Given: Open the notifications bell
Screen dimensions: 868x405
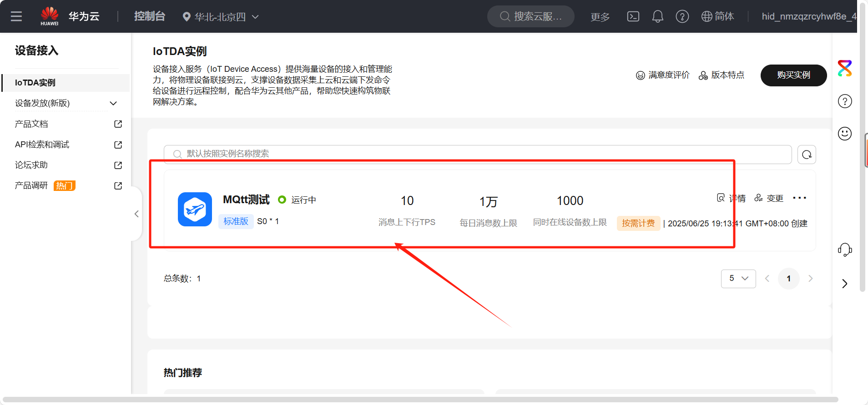Looking at the screenshot, I should 657,17.
